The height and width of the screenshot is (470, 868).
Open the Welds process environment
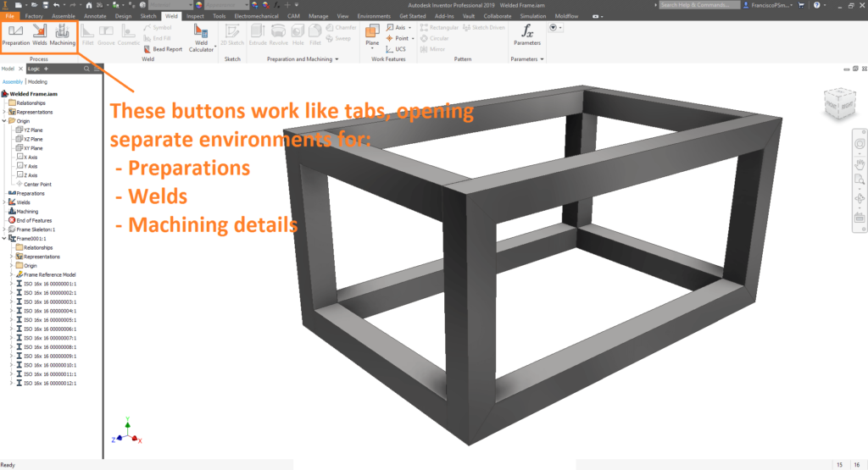point(40,36)
